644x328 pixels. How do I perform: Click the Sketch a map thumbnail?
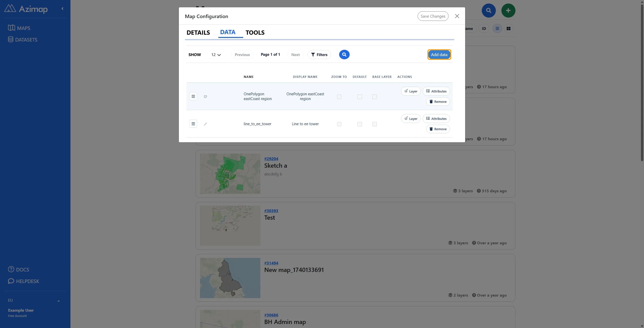[230, 174]
